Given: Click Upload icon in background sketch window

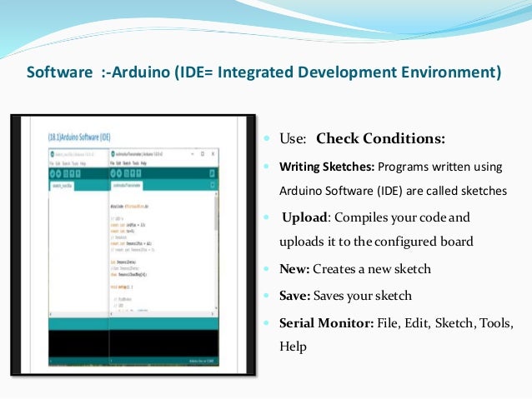Looking at the screenshot, I should pyautogui.click(x=58, y=174).
